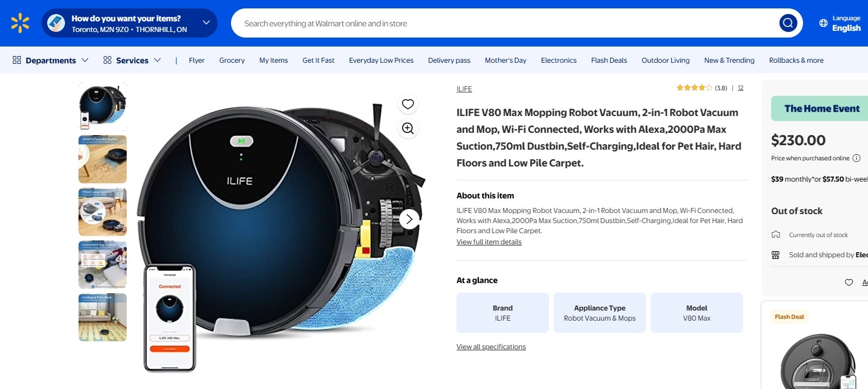This screenshot has width=868, height=389.
Task: Go to My Items
Action: coord(274,60)
